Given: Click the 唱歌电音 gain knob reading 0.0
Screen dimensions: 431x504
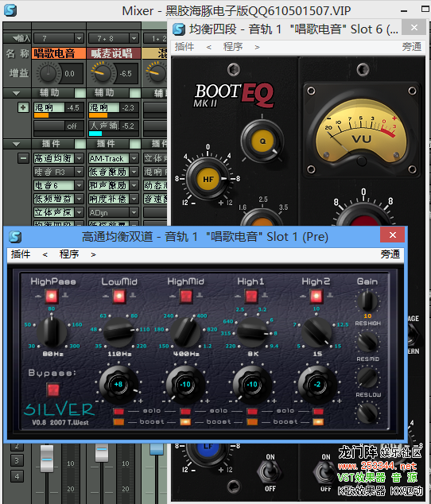Looking at the screenshot, I should 49,73.
